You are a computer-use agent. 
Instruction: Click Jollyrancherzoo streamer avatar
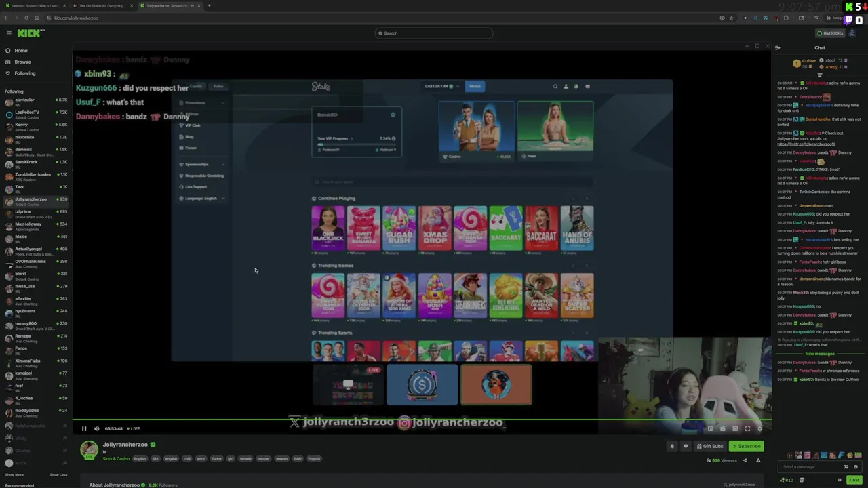click(x=89, y=449)
